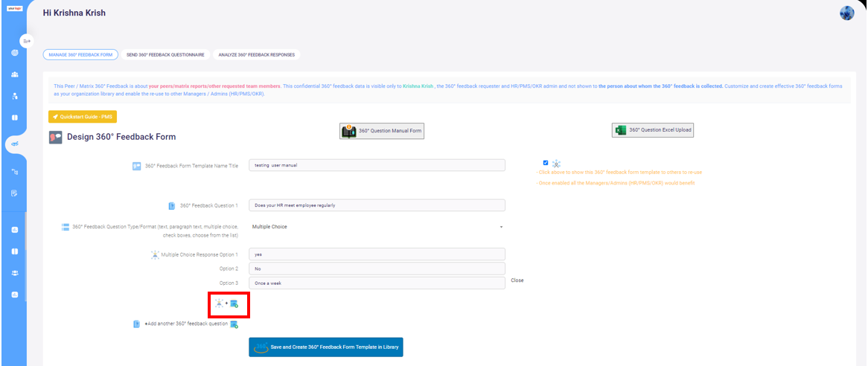Add another response option with blue plus icon
Screen dimensions: 868x366
234,304
